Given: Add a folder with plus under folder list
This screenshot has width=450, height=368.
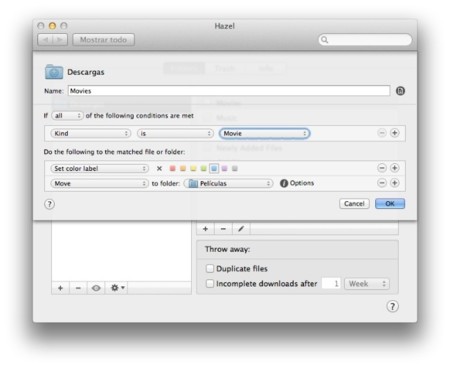Looking at the screenshot, I should coord(60,288).
